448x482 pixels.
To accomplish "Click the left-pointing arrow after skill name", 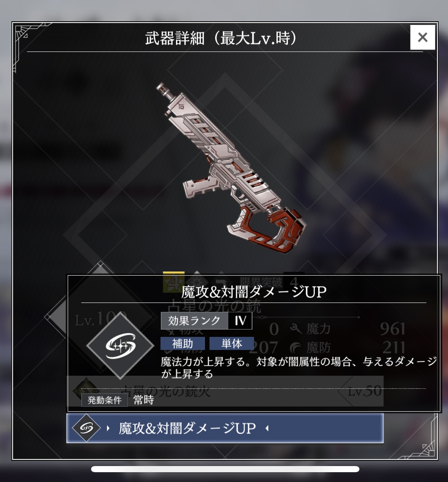I will (267, 428).
